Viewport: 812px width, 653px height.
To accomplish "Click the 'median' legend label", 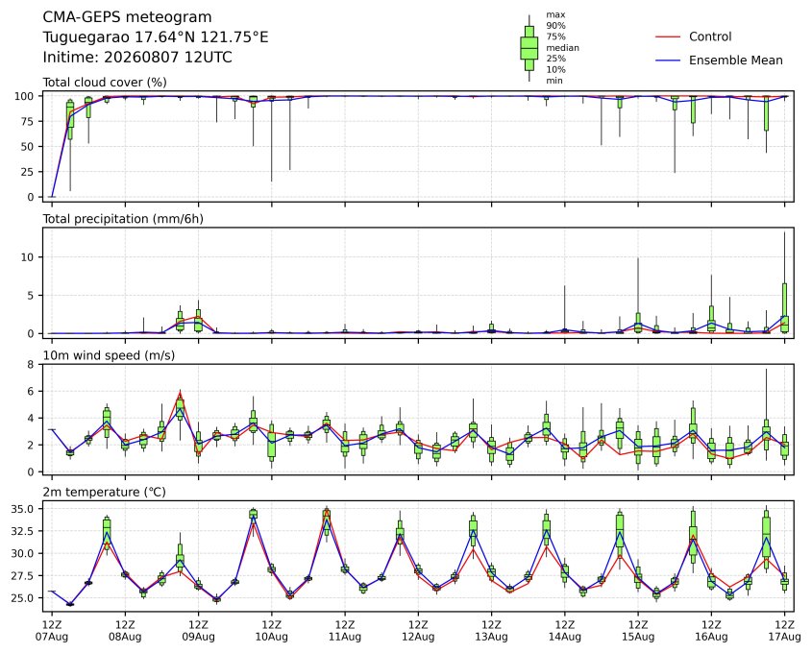I will (x=562, y=48).
